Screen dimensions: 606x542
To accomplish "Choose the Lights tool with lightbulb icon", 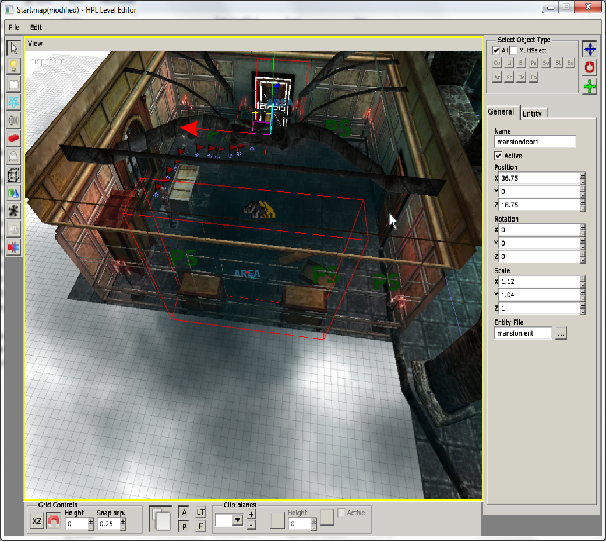I will tap(14, 65).
